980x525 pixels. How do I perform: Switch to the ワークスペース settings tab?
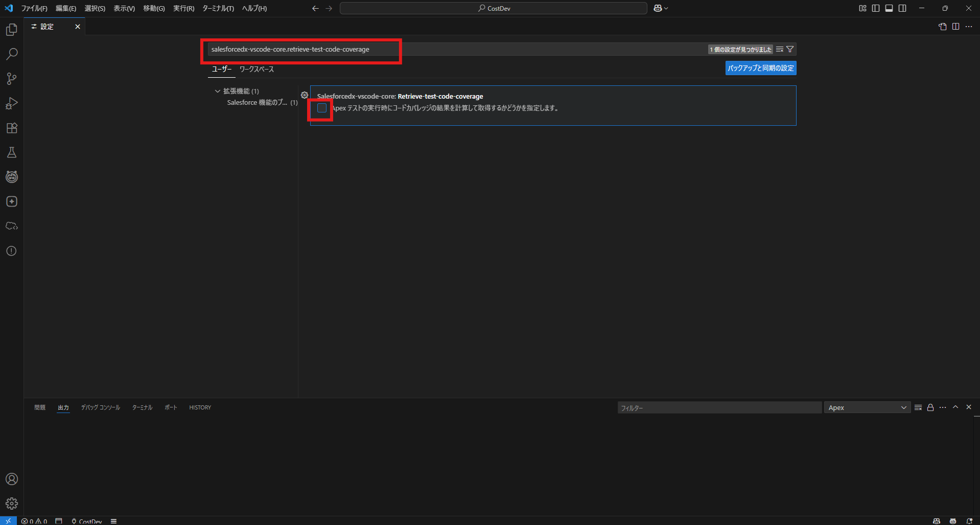pyautogui.click(x=256, y=69)
